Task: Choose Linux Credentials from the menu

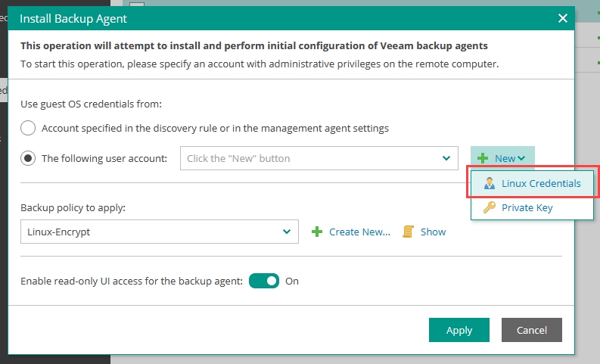Action: click(540, 183)
